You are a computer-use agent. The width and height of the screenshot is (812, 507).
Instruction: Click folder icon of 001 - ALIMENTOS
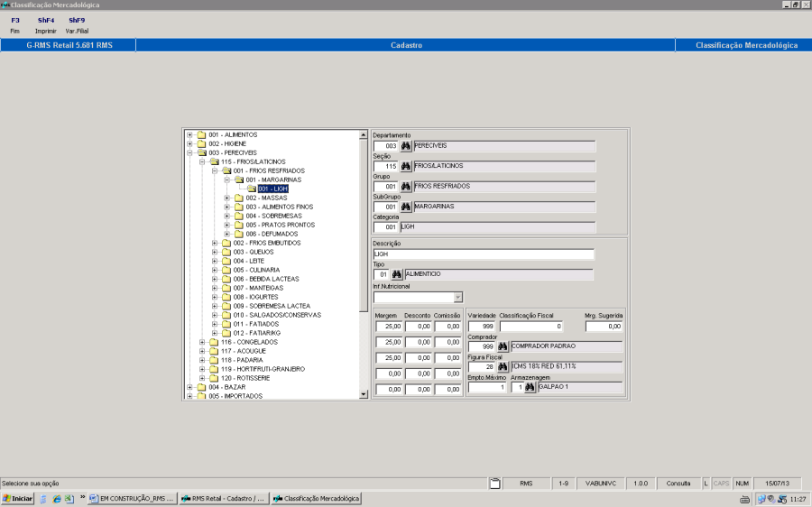click(201, 134)
